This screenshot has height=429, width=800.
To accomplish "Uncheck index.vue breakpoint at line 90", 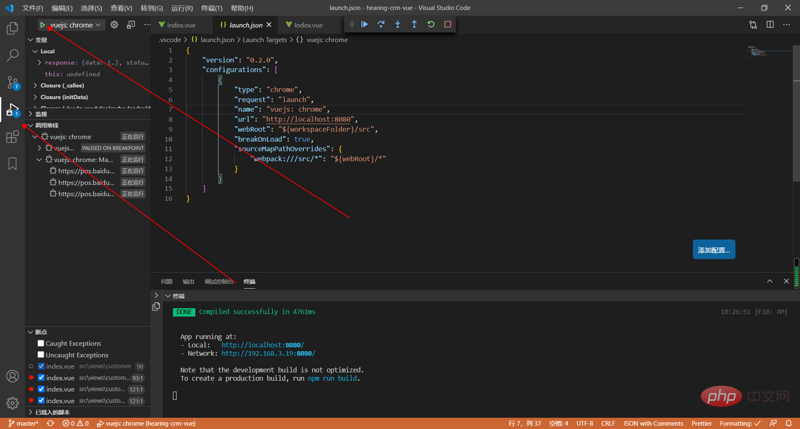I will click(41, 366).
